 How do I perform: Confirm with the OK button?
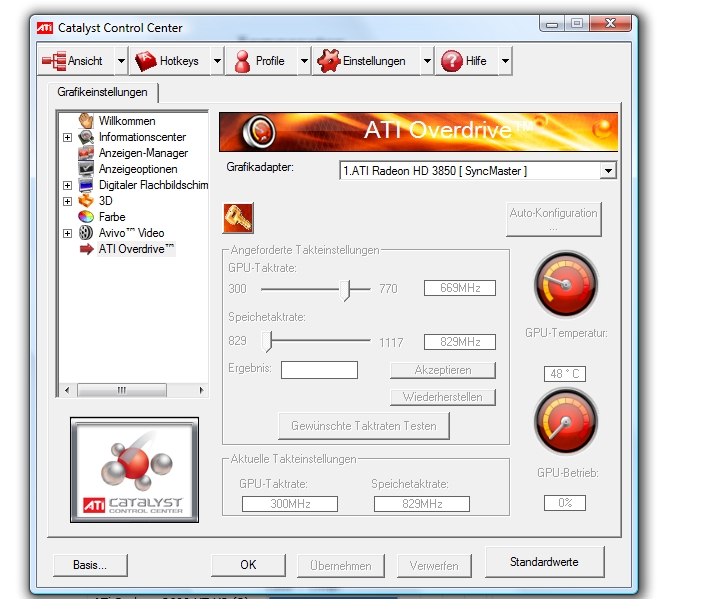click(x=248, y=565)
